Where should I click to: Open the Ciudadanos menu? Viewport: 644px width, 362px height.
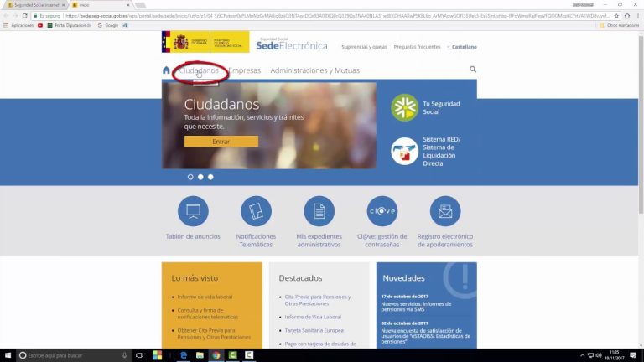tap(200, 71)
